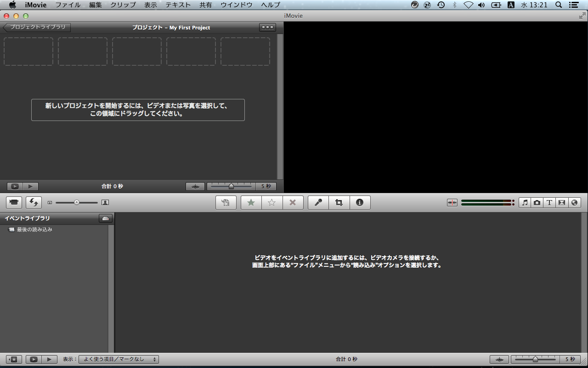Open the Music and Sound Effects browser

point(525,202)
